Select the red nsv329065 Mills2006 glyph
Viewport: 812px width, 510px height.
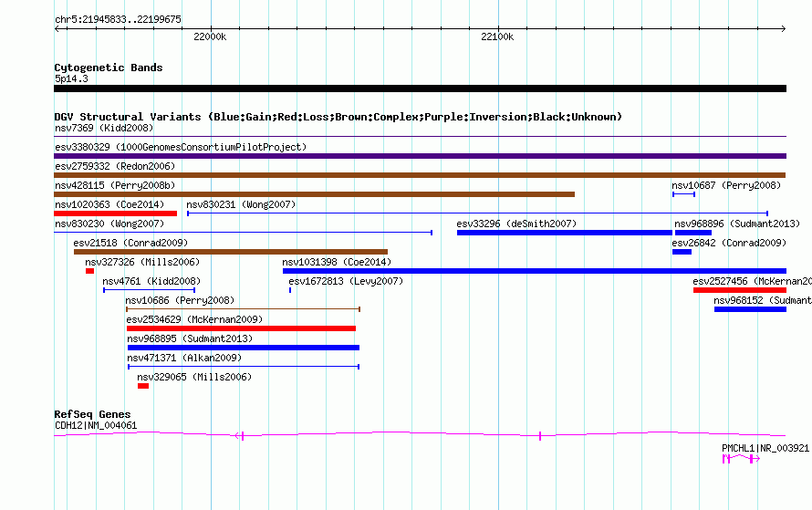143,386
